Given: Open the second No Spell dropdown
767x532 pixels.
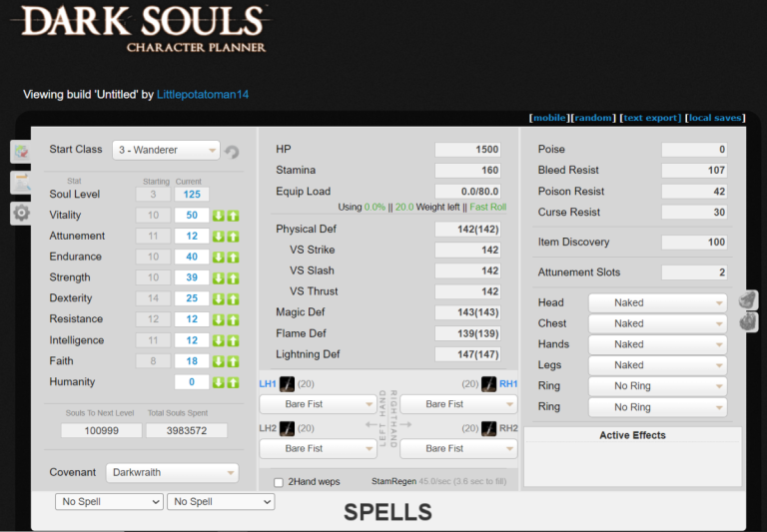Looking at the screenshot, I should [x=221, y=502].
